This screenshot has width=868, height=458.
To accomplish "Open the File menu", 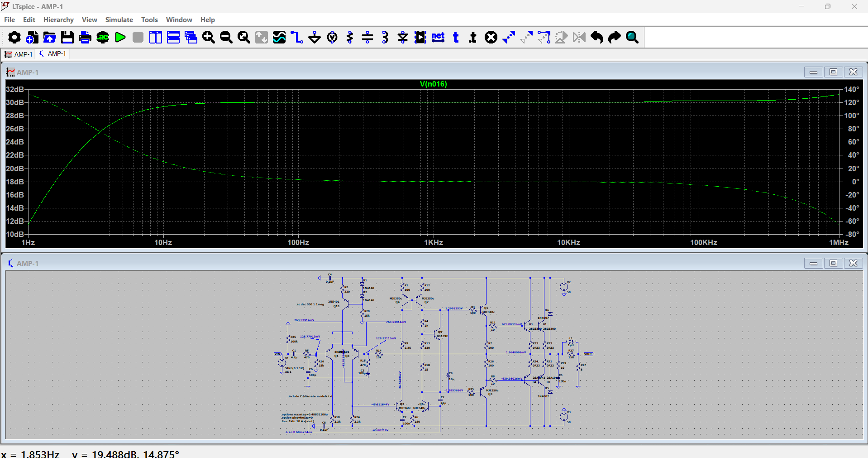I will pyautogui.click(x=10, y=20).
